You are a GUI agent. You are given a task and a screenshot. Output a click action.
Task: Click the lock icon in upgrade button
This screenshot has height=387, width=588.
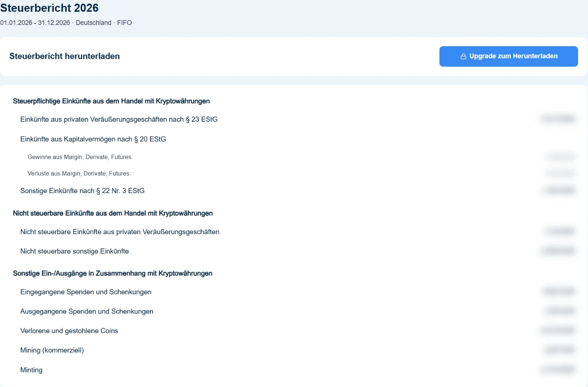pos(463,56)
